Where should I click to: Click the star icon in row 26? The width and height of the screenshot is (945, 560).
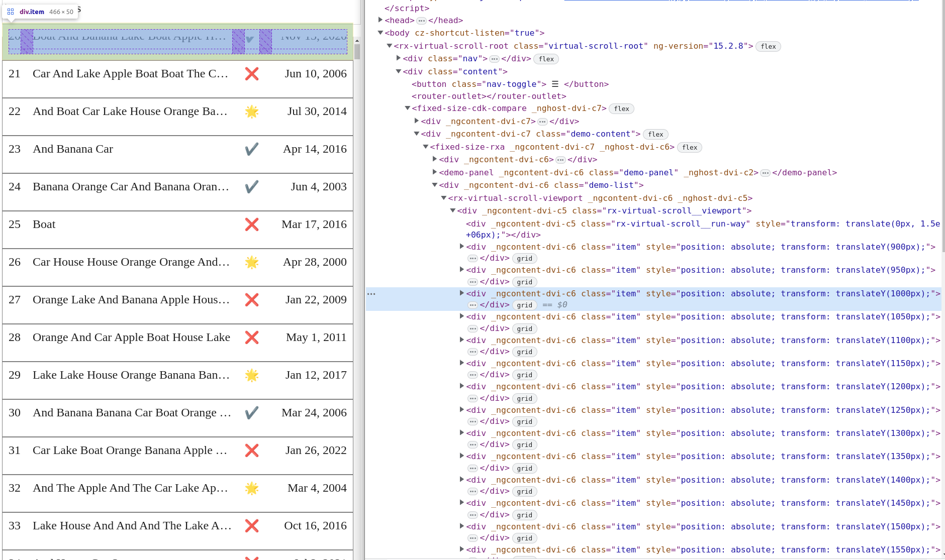(251, 262)
